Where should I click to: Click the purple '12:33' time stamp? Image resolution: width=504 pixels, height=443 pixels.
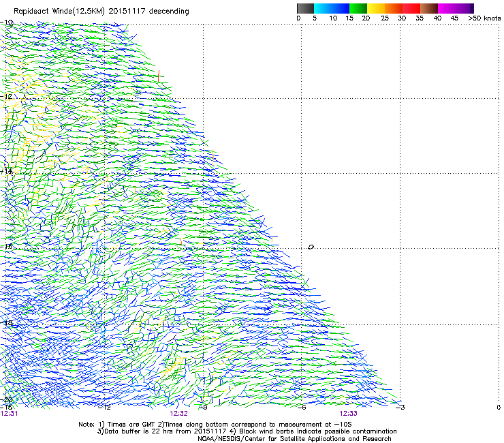point(349,414)
